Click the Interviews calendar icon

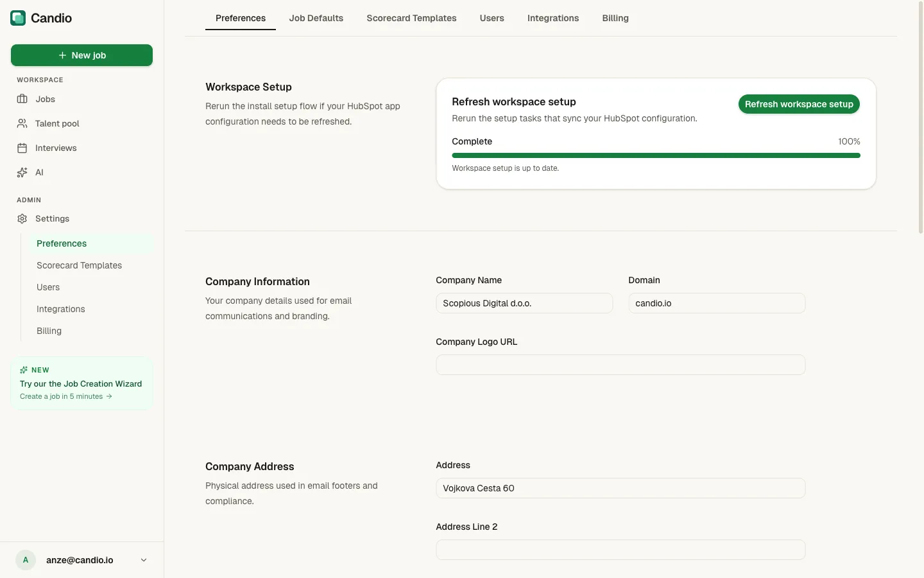pos(22,148)
